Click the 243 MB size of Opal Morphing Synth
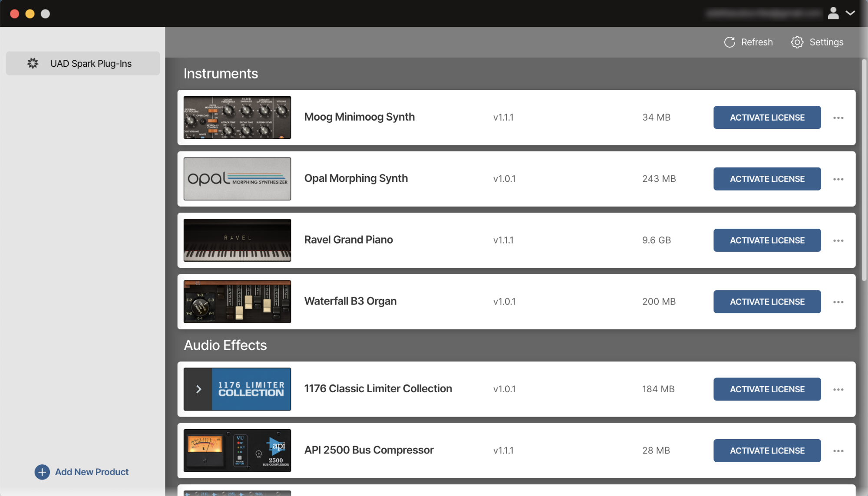Image resolution: width=868 pixels, height=496 pixels. tap(659, 179)
